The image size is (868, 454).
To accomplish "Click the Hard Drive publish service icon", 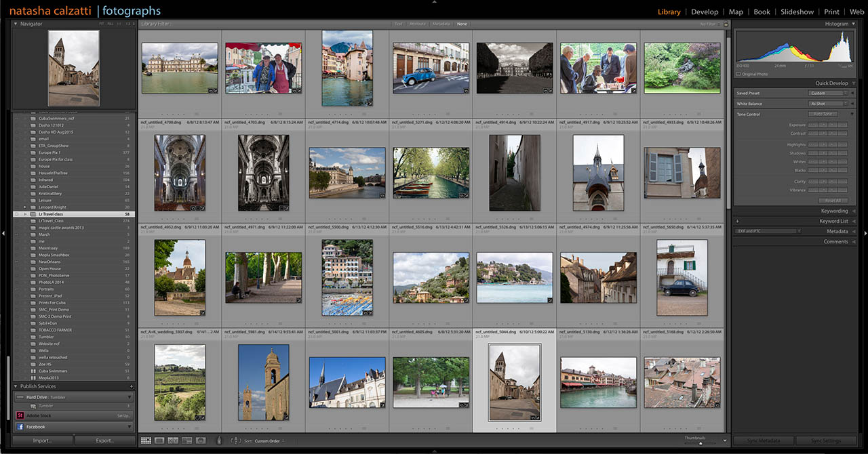I will (20, 397).
